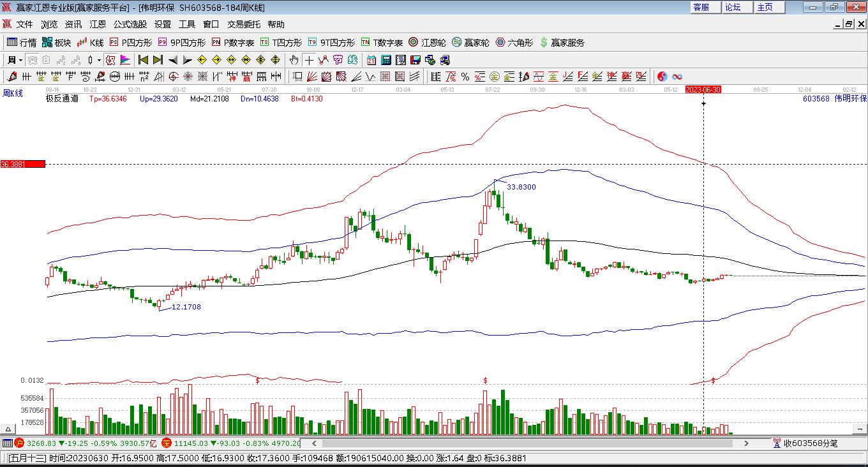The image size is (868, 467).
Task: Launch the 赢家轮 wheel tool
Action: click(x=471, y=43)
